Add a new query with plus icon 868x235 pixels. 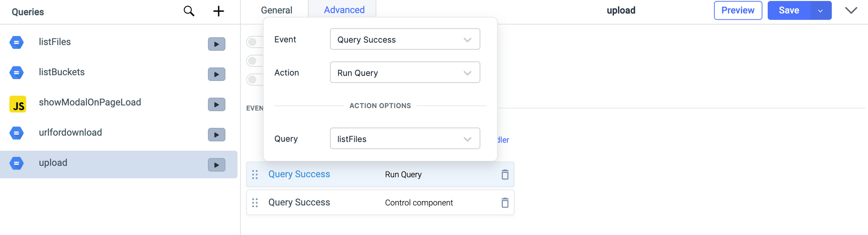click(x=219, y=11)
